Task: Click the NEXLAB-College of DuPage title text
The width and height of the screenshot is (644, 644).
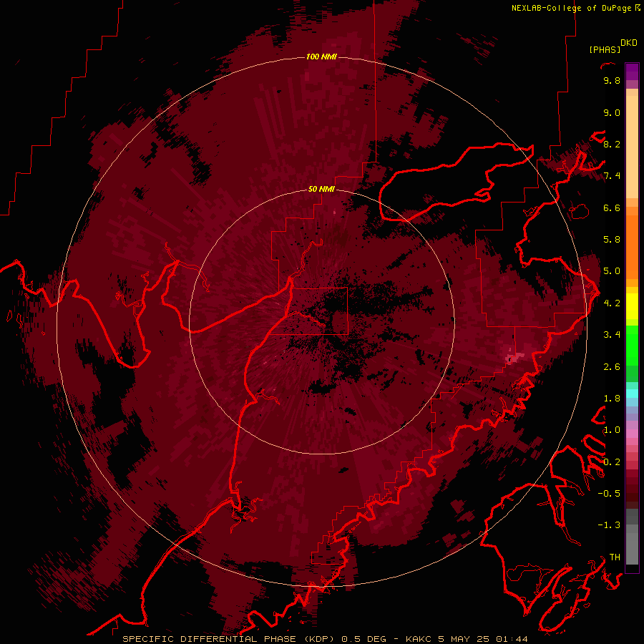Action: click(571, 8)
